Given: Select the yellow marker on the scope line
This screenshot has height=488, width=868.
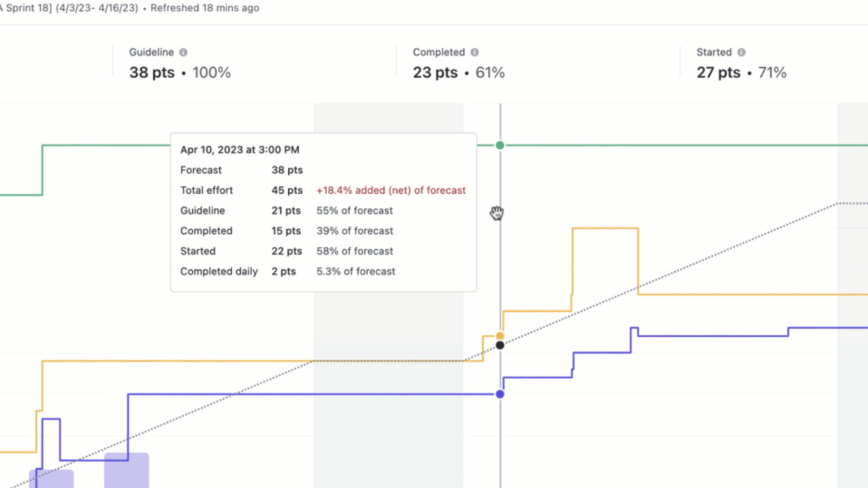Looking at the screenshot, I should [x=500, y=334].
